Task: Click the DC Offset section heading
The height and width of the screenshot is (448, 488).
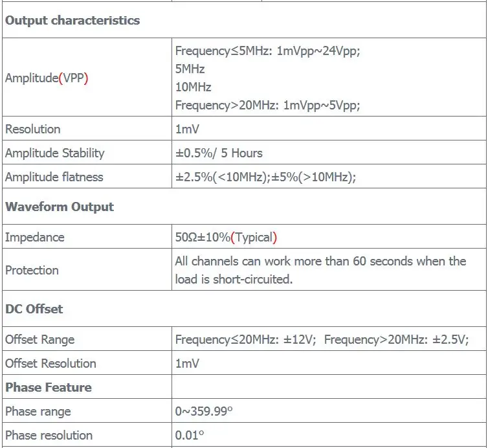Action: (x=34, y=309)
